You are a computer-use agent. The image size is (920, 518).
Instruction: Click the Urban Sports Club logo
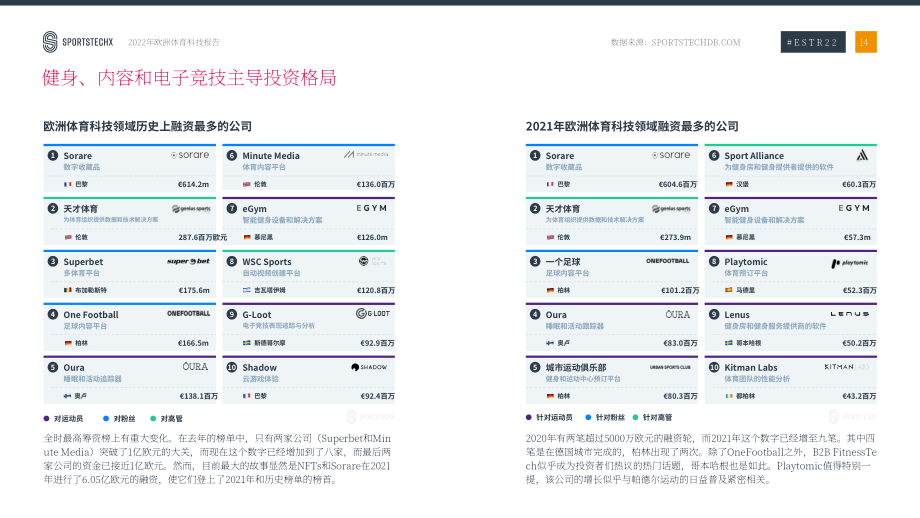pyautogui.click(x=670, y=367)
